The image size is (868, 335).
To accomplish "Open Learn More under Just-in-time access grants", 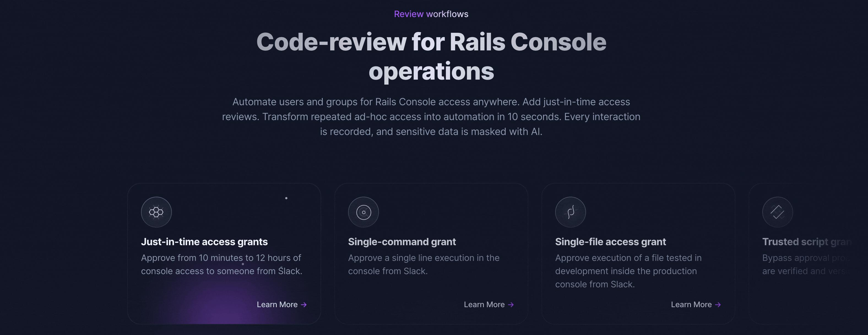I will [x=282, y=305].
